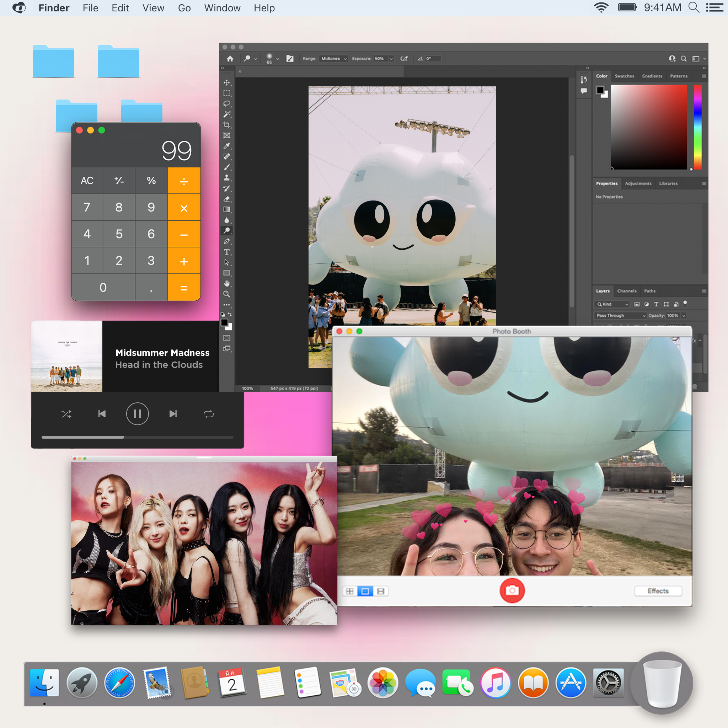Open the Pass Through blend mode dropdown
This screenshot has width=728, height=728.
(621, 315)
